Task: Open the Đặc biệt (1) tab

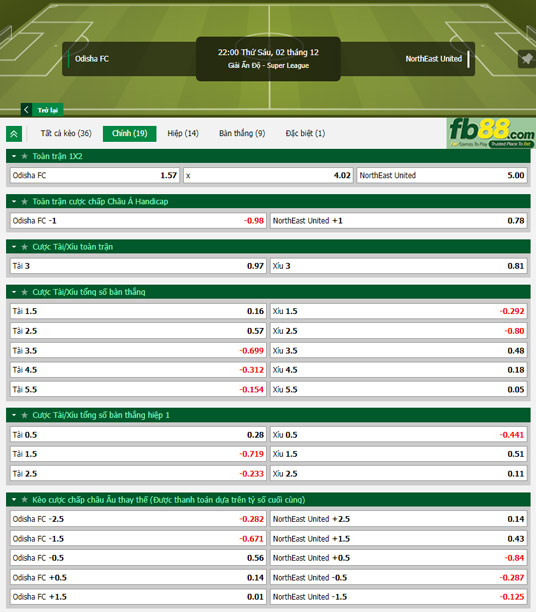Action: pos(305,133)
